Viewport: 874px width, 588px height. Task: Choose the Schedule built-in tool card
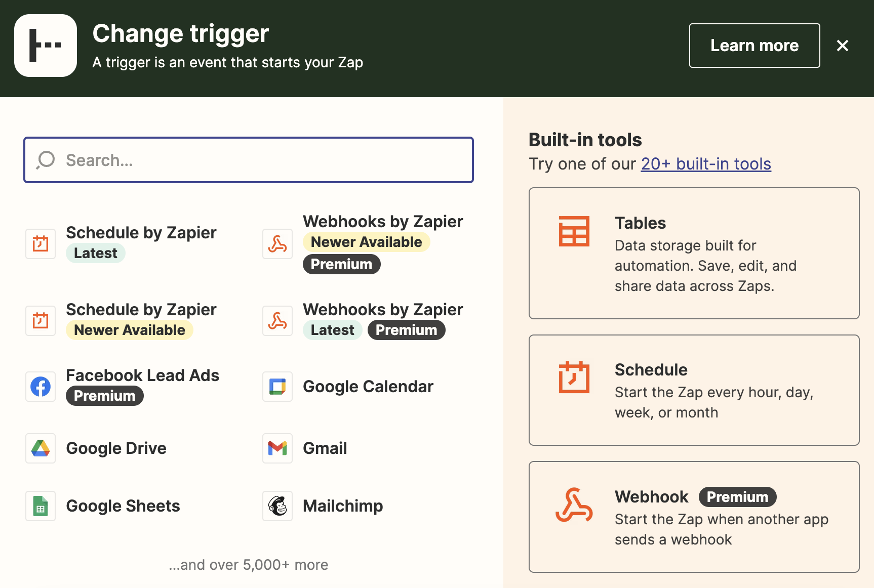(x=694, y=390)
